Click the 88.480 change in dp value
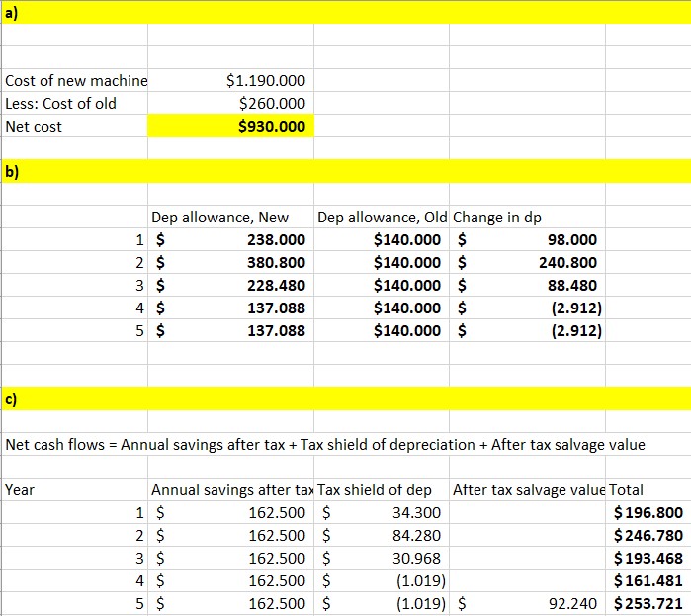The image size is (691, 616). point(527,286)
